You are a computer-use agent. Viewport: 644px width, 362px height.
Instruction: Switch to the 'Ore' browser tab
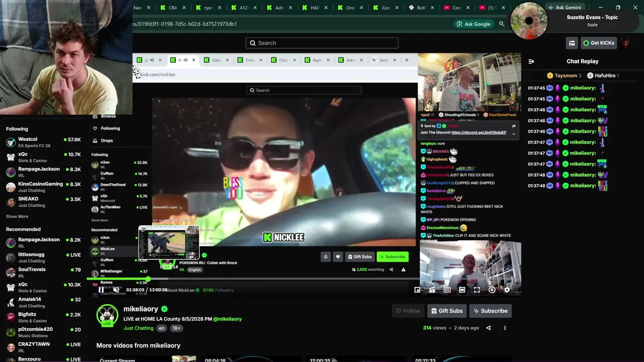(x=351, y=8)
